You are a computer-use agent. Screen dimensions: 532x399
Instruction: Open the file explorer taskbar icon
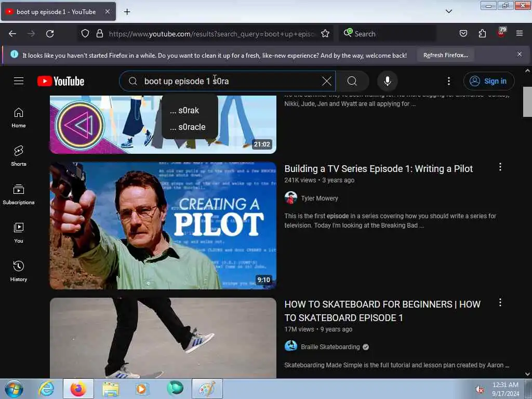[111, 389]
